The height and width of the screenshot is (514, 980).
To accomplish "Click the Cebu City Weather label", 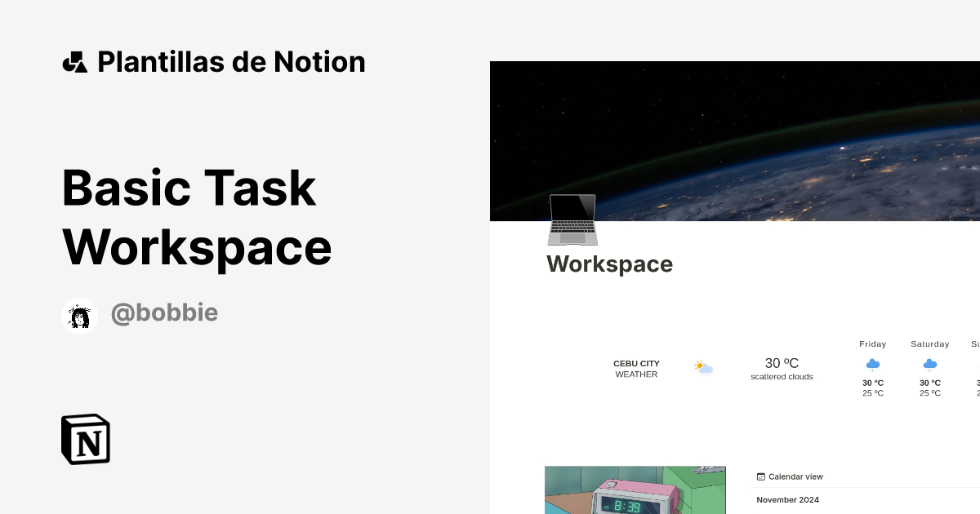I will point(636,369).
